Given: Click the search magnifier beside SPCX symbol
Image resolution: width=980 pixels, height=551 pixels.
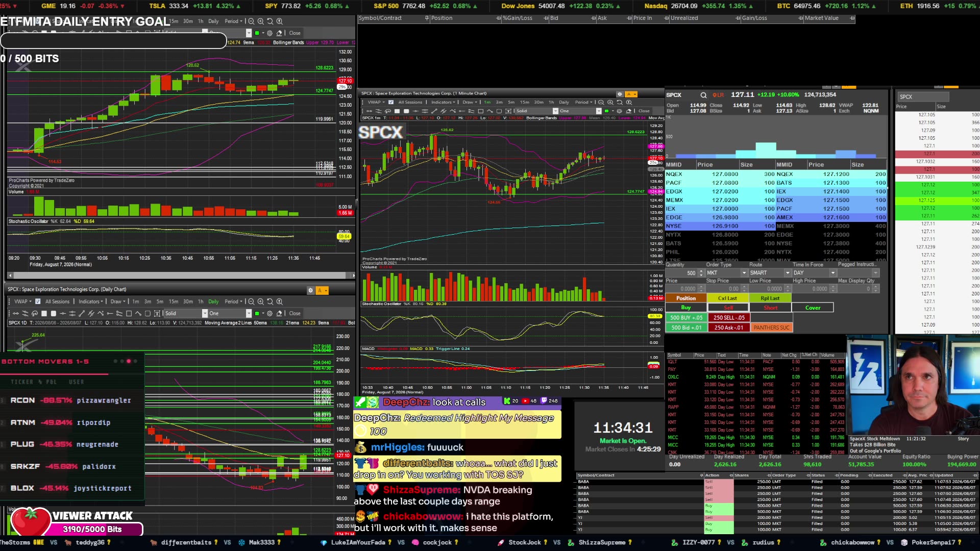Looking at the screenshot, I should pyautogui.click(x=703, y=95).
